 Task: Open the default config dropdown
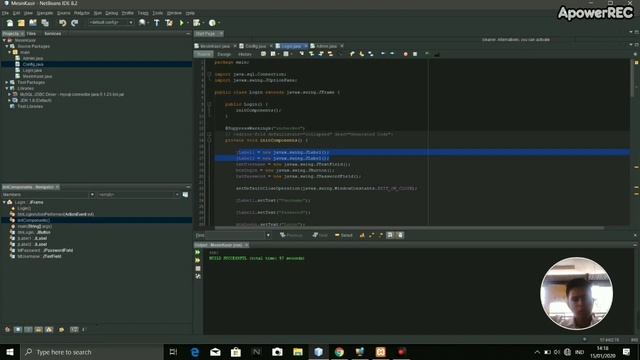point(111,22)
